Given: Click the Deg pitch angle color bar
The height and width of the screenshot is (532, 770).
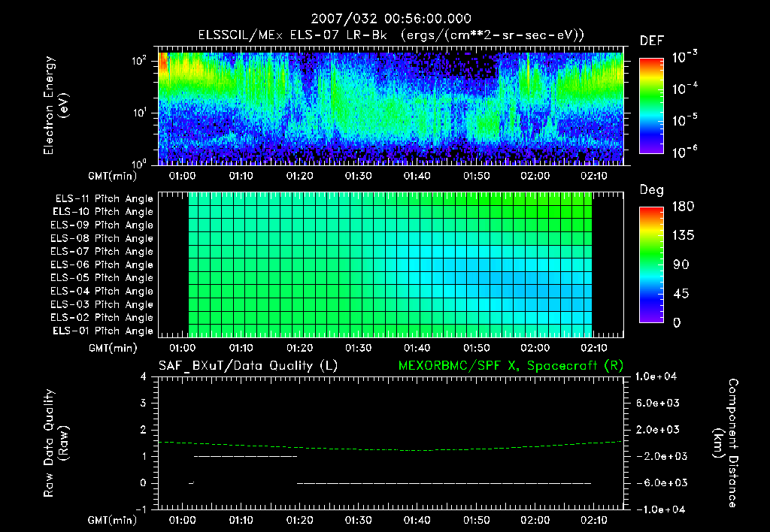Looking at the screenshot, I should (651, 265).
